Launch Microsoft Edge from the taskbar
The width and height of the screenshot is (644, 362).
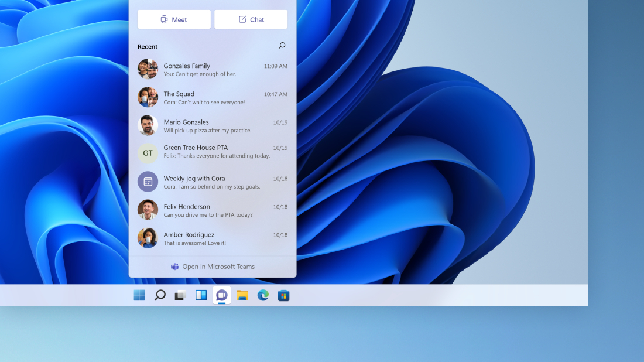[263, 295]
